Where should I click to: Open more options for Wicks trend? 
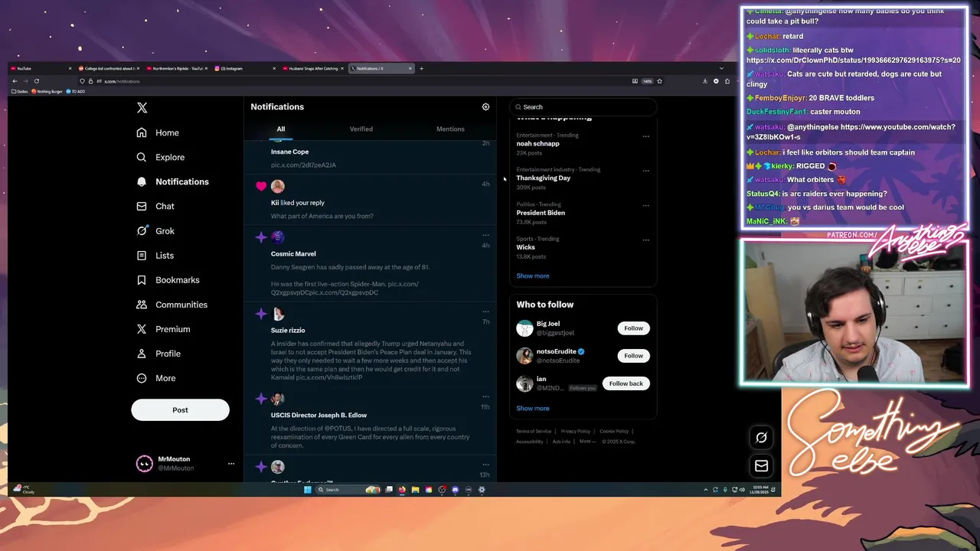click(x=645, y=240)
